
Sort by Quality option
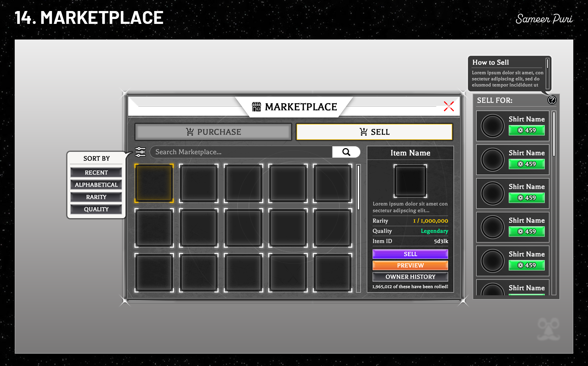[96, 209]
